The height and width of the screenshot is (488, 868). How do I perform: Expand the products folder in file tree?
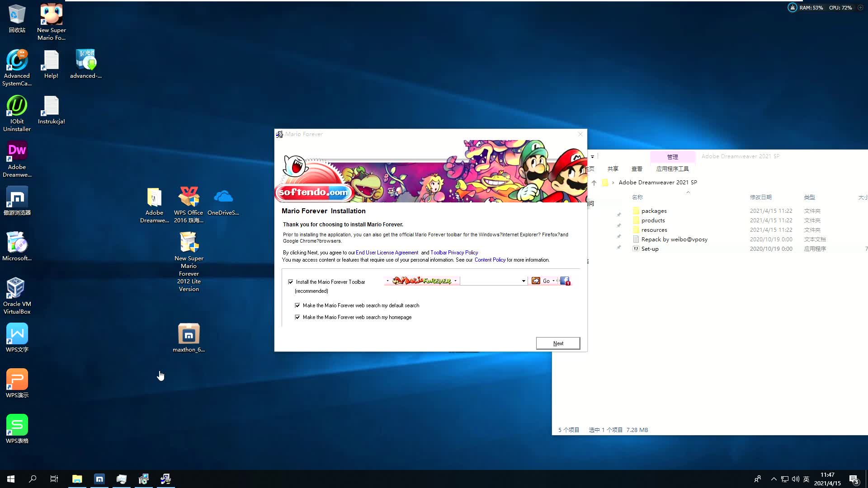click(653, 220)
